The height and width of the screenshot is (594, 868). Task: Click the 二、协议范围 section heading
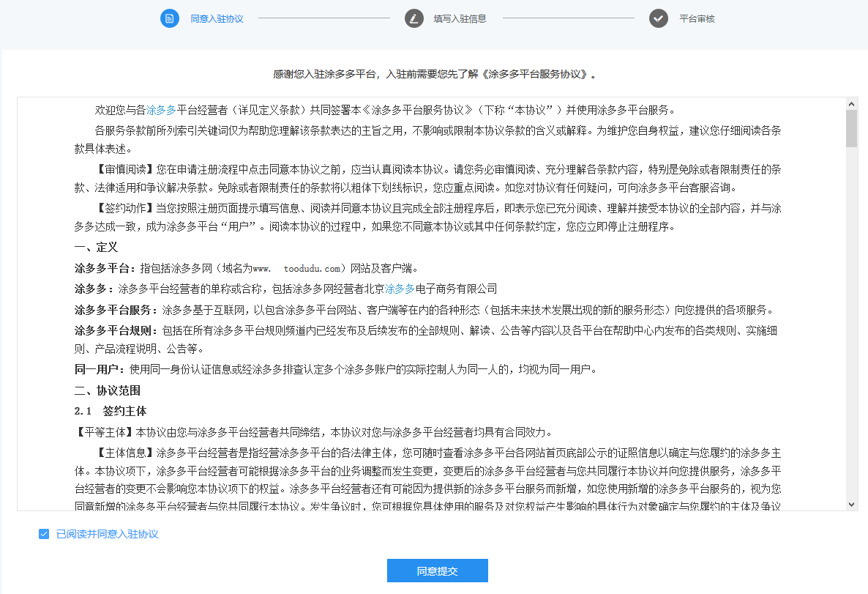(x=107, y=390)
